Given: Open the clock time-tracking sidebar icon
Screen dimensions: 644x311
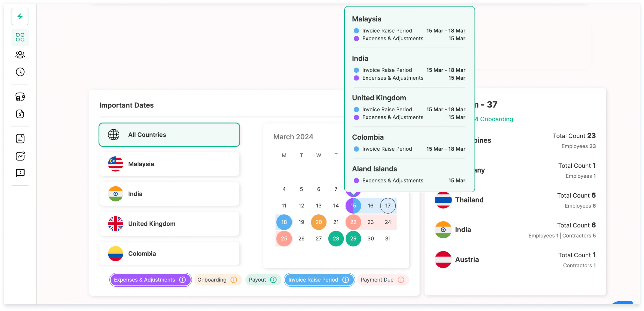Looking at the screenshot, I should (20, 72).
